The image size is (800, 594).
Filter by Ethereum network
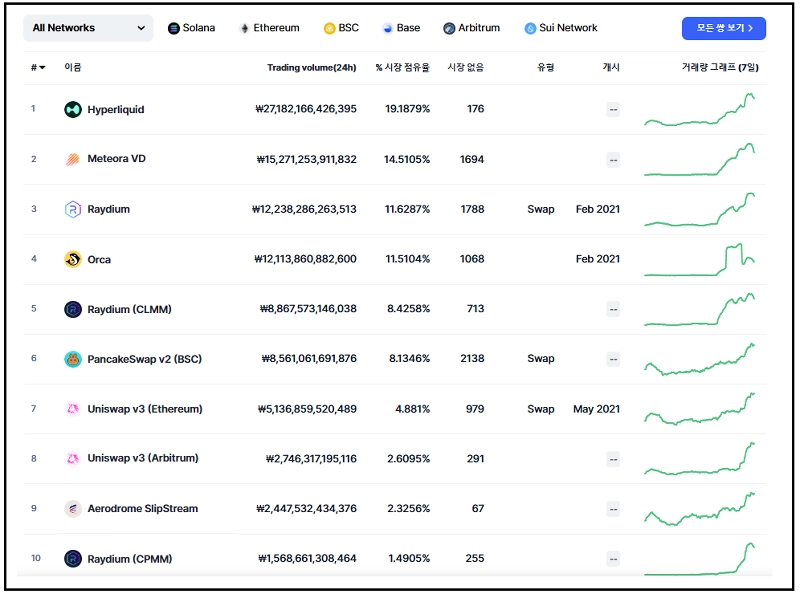pyautogui.click(x=270, y=28)
